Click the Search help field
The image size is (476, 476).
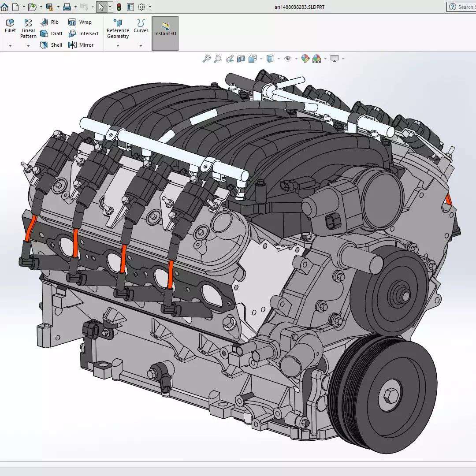pos(461,7)
